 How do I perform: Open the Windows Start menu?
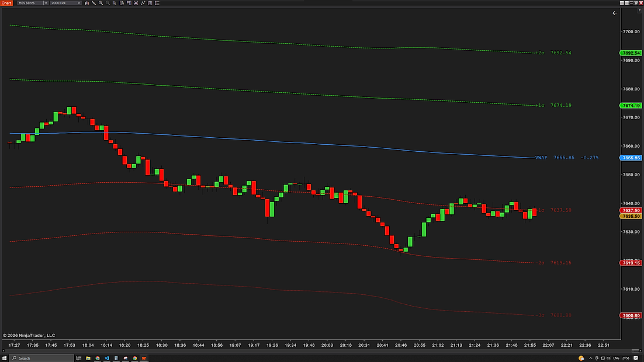point(5,358)
